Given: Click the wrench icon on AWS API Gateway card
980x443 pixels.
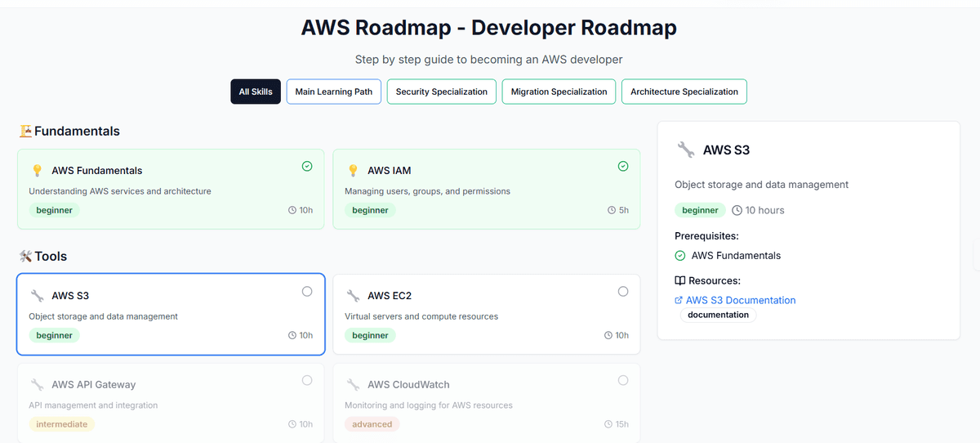Looking at the screenshot, I should point(37,385).
